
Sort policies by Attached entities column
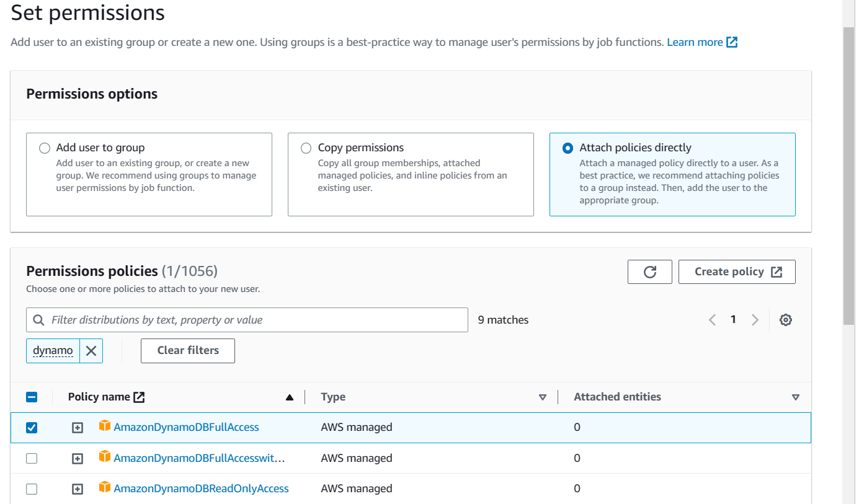pos(795,397)
